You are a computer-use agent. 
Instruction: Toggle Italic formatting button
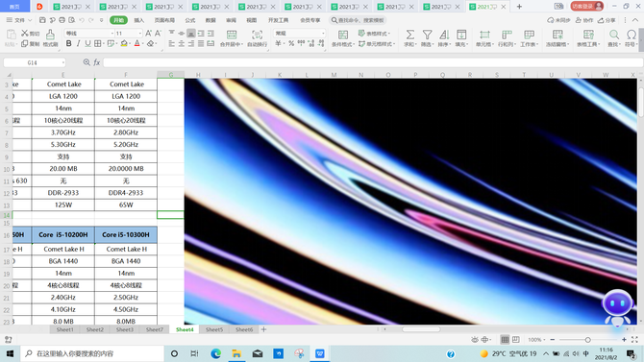click(78, 43)
